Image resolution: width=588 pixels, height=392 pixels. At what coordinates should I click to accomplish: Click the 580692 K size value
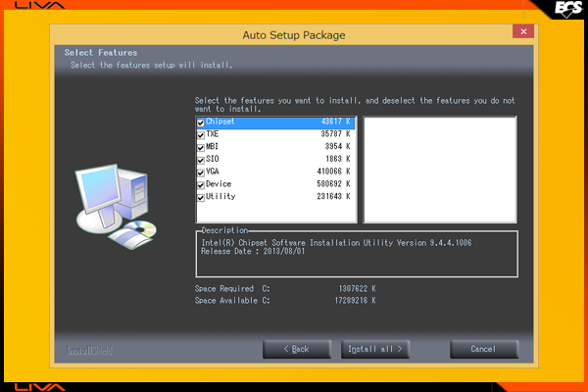coord(334,184)
